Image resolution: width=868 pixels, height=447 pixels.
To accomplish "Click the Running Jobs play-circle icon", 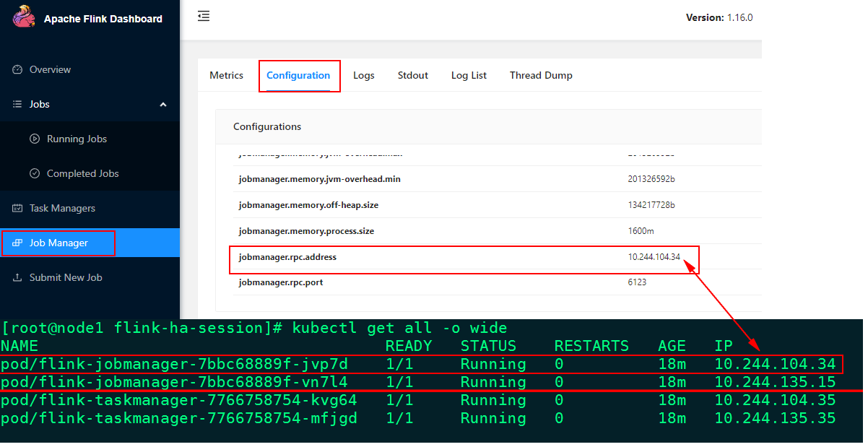I will coord(34,139).
